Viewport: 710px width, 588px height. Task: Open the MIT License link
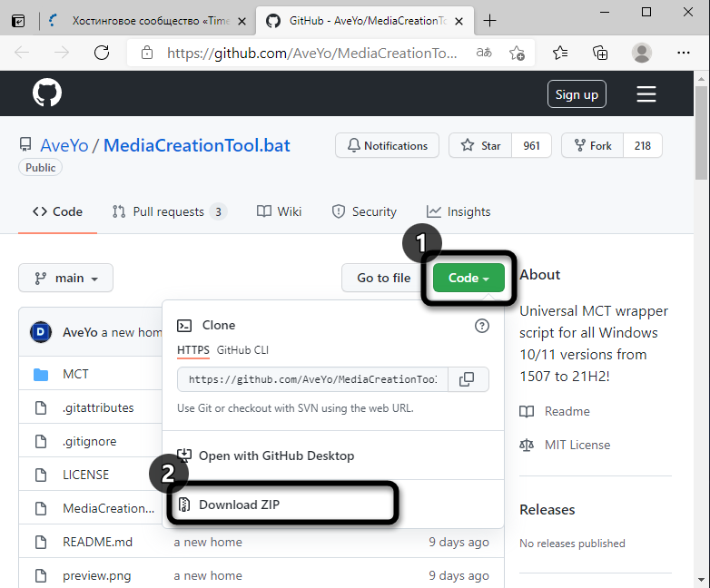(565, 445)
